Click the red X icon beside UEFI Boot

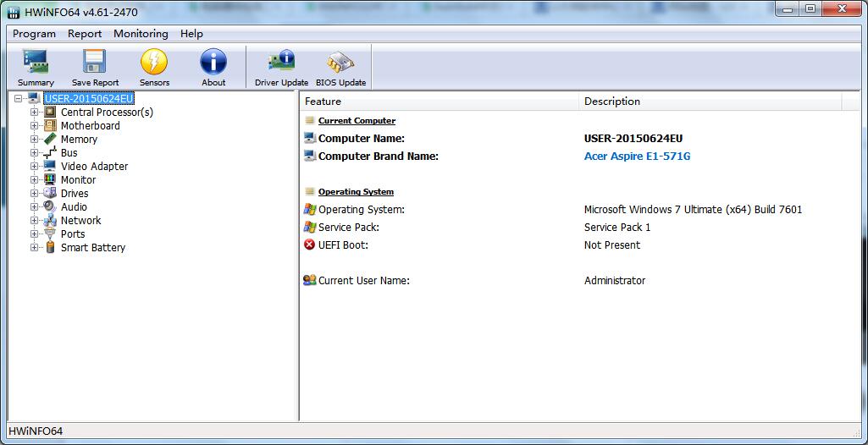309,244
